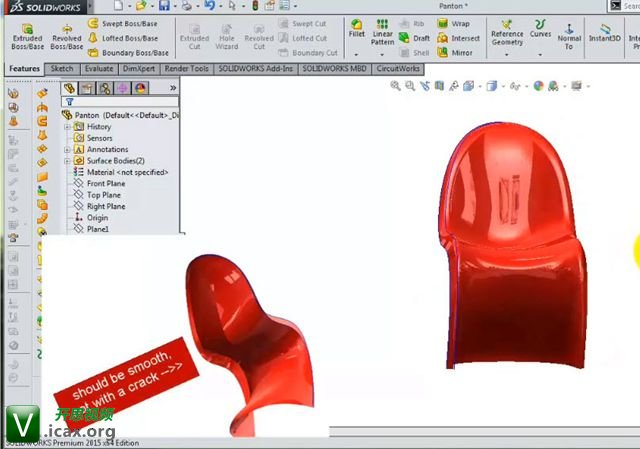
Task: Open the SOLIDWORKS MBD tab
Action: [334, 69]
